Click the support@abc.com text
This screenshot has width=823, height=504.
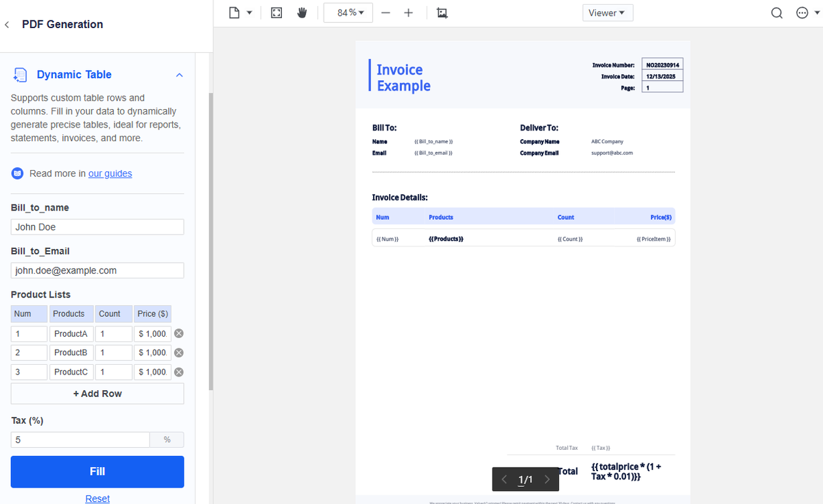coord(612,153)
